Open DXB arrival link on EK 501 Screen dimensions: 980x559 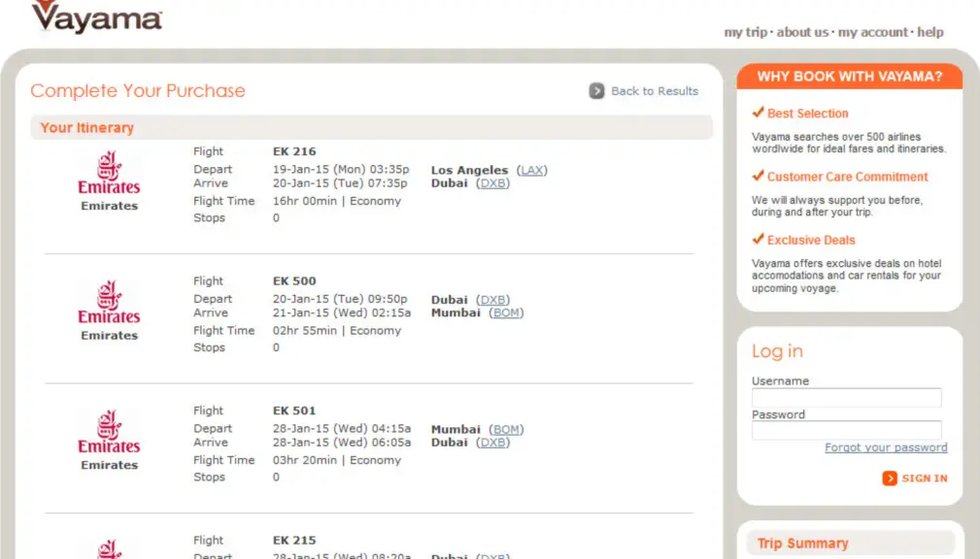(492, 443)
